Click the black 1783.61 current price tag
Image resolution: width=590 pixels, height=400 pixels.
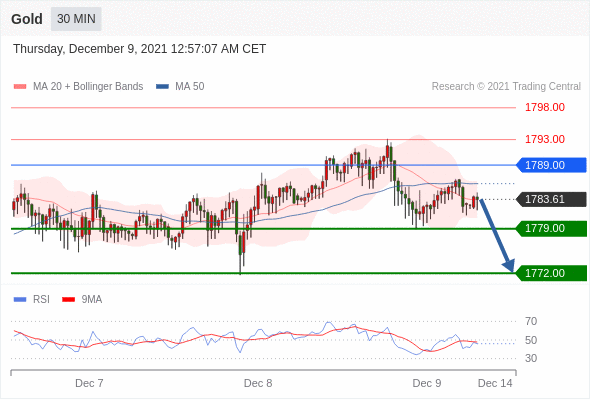[x=551, y=199]
